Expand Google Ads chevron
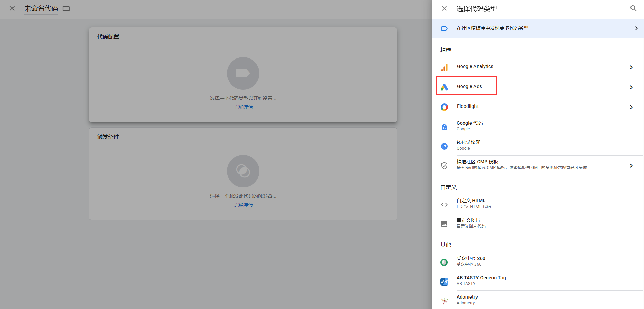This screenshot has height=309, width=644. point(631,87)
